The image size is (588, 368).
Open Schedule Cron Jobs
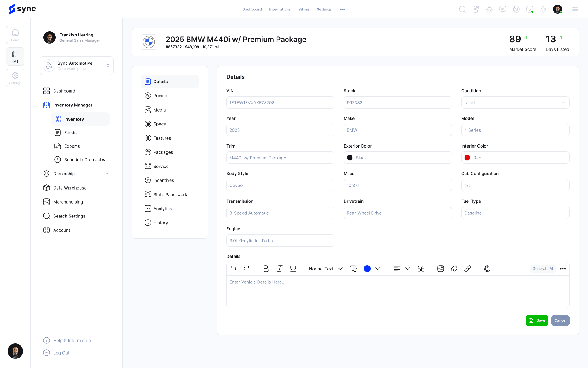tap(80, 159)
